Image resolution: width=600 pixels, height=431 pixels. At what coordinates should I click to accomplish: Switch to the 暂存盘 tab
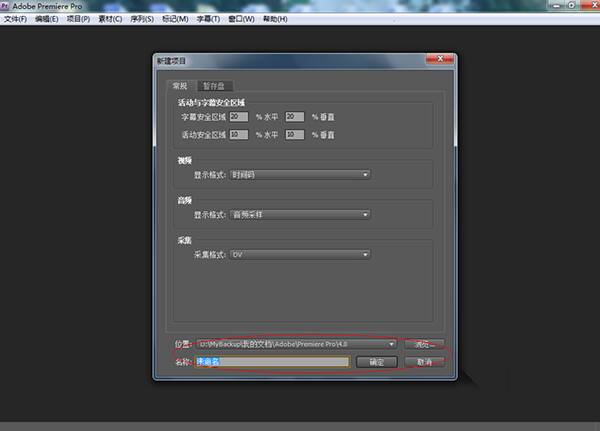pos(214,86)
